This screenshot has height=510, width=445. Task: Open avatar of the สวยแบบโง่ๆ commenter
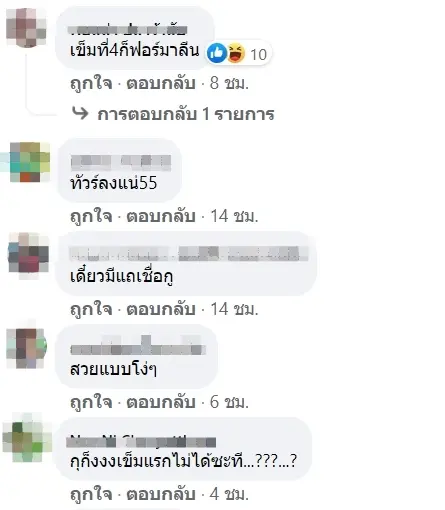pyautogui.click(x=27, y=348)
